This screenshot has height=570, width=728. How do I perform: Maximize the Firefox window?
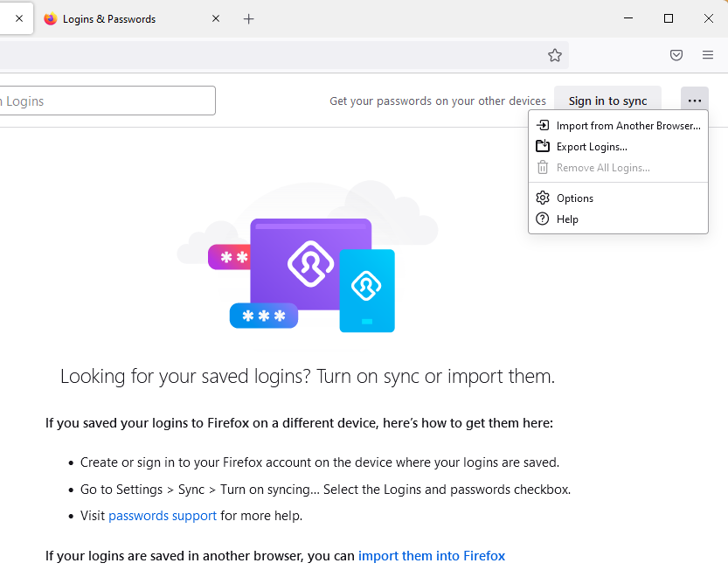(669, 18)
